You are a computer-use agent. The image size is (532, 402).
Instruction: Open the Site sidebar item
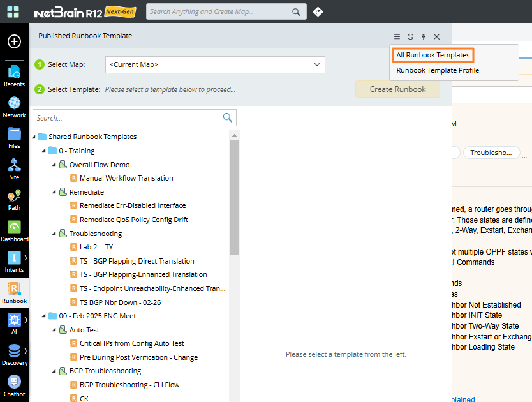[x=14, y=169]
